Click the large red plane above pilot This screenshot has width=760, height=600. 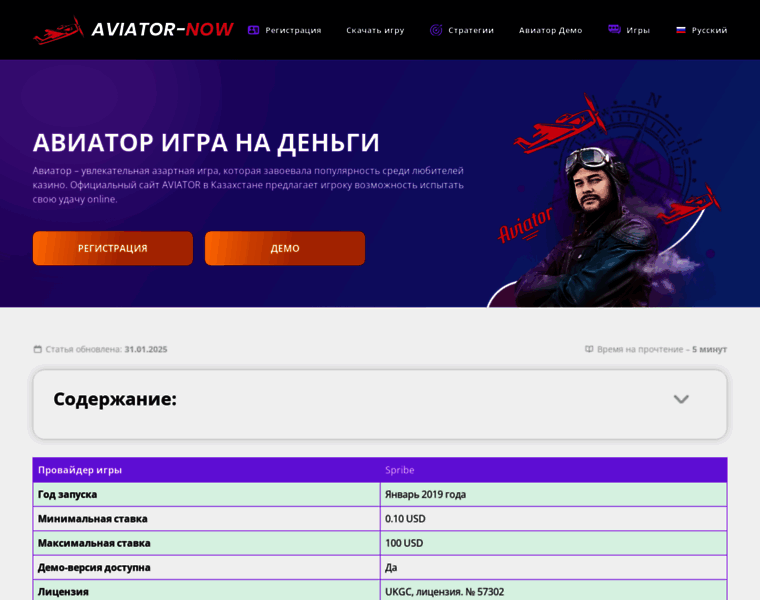(x=561, y=124)
